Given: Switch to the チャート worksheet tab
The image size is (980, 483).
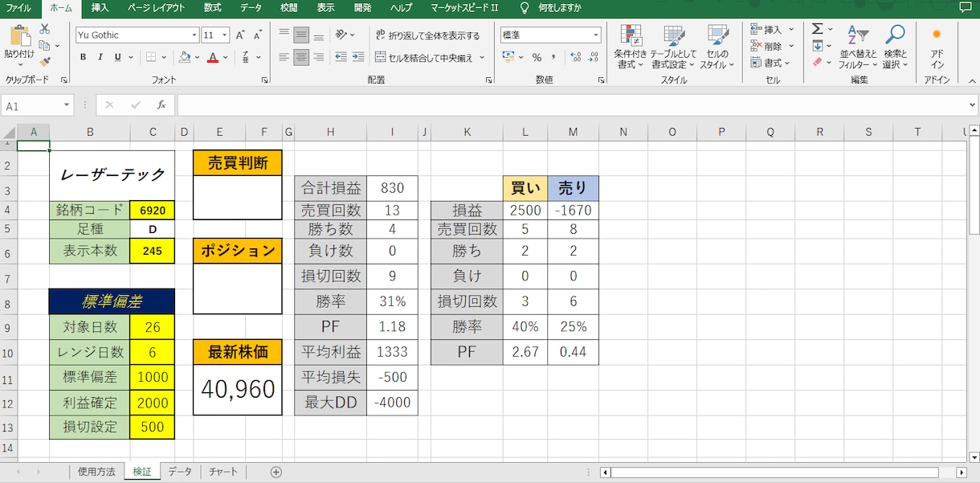Looking at the screenshot, I should (223, 472).
